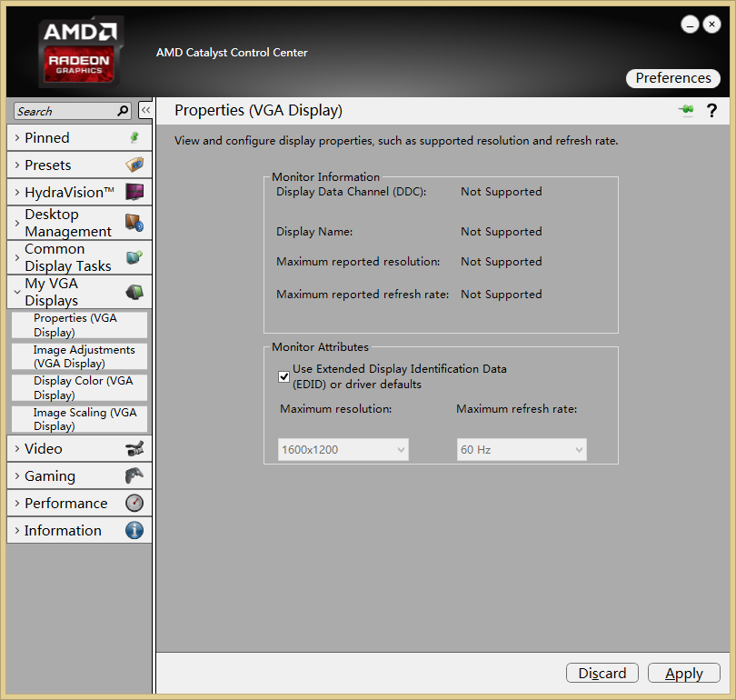The image size is (736, 700).
Task: Expand the Pinned section chevron
Action: click(x=17, y=137)
